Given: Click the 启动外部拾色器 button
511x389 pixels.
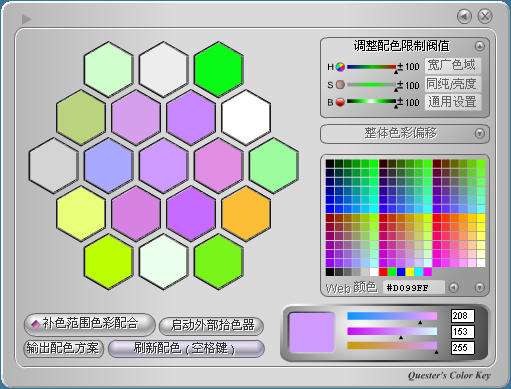Looking at the screenshot, I should click(212, 325).
